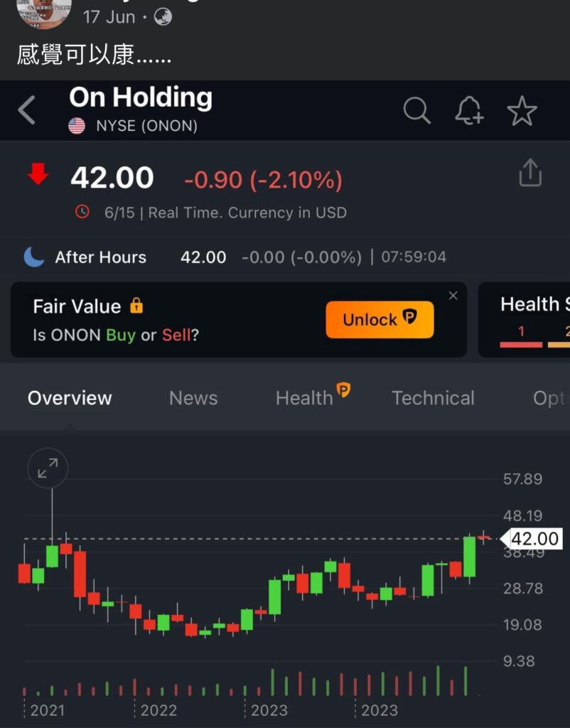Click the After Hours moon icon
Screen dimensions: 570x728
tap(34, 257)
